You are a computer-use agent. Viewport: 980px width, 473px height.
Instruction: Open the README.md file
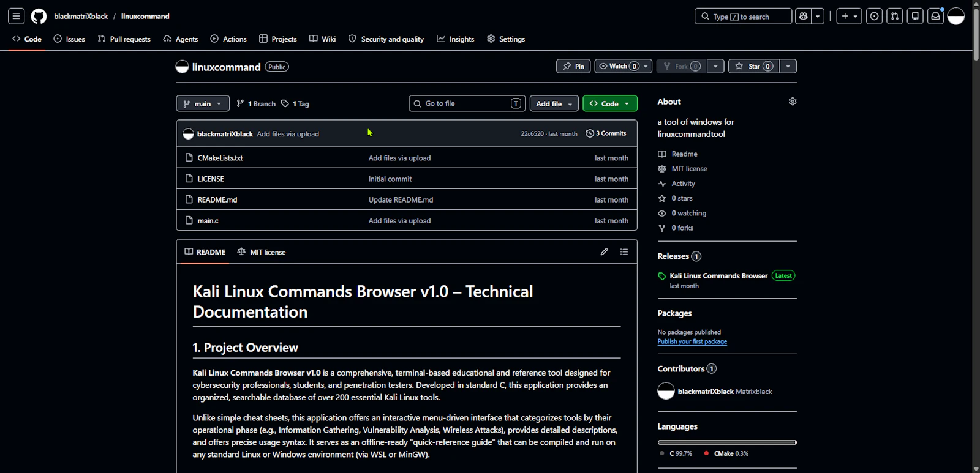[217, 199]
